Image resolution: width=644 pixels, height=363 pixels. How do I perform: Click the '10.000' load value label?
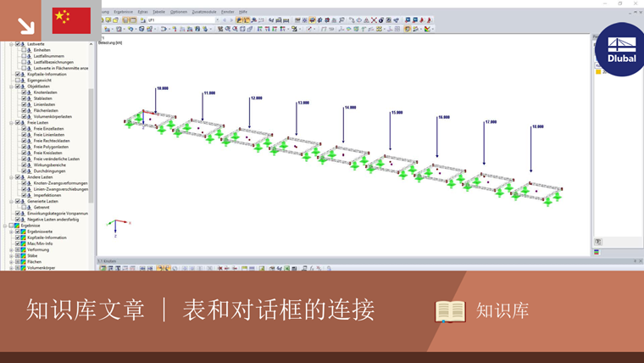pos(163,88)
